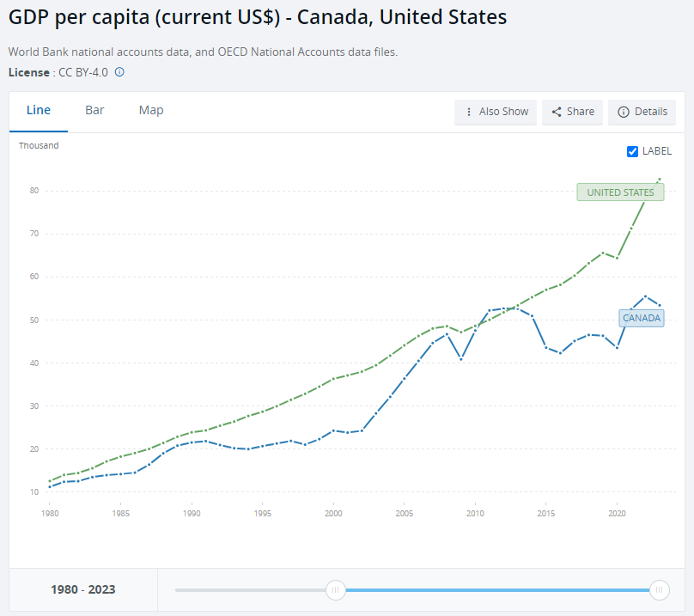The width and height of the screenshot is (694, 616).
Task: Click the GDP per capita chart title
Action: point(256,17)
